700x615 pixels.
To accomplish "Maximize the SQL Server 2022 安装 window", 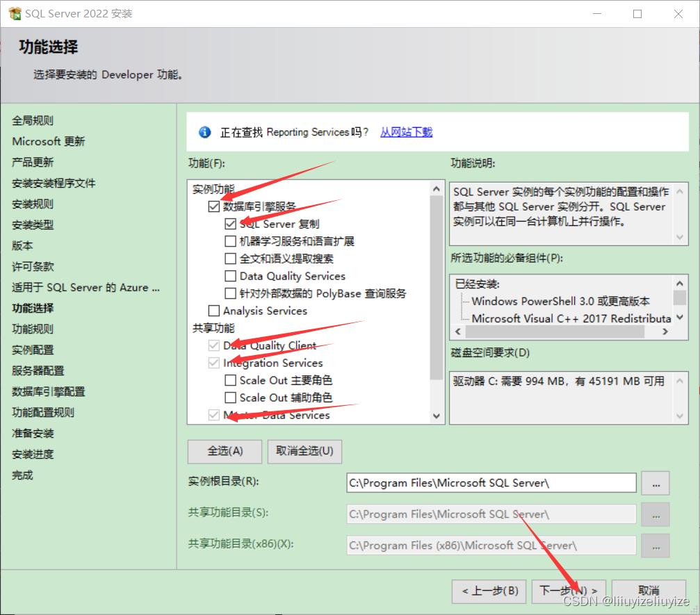I will 637,14.
